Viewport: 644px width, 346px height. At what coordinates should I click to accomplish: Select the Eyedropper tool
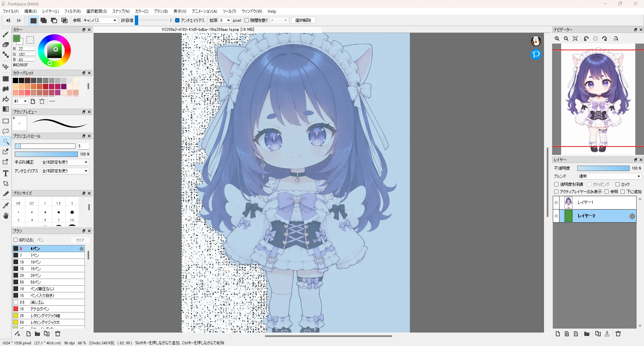click(6, 205)
